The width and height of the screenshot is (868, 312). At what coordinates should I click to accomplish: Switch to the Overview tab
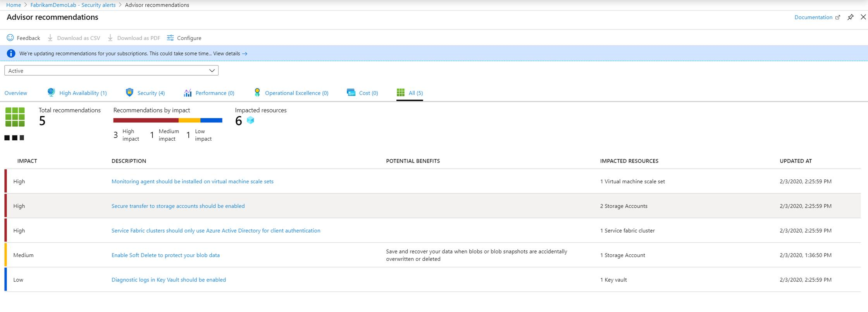click(x=16, y=93)
